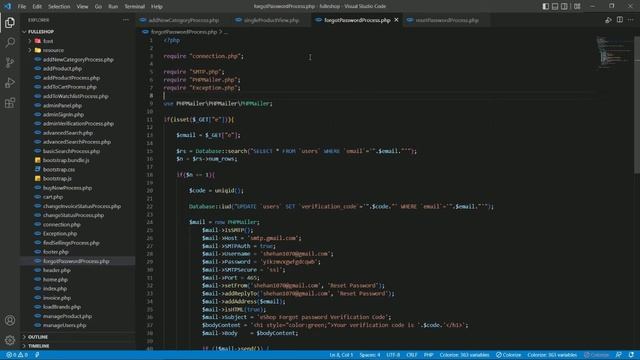Collapse the FULLESHOP folder section
Image resolution: width=640 pixels, height=360 pixels.
(x=41, y=31)
